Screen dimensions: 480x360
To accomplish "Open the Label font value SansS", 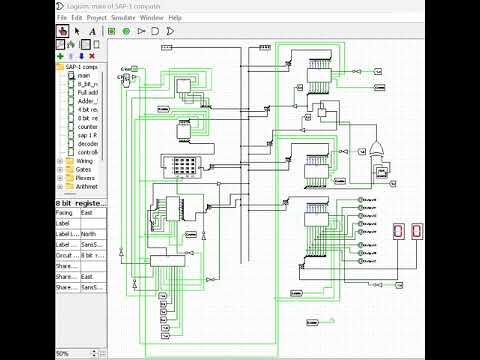I will point(93,245).
